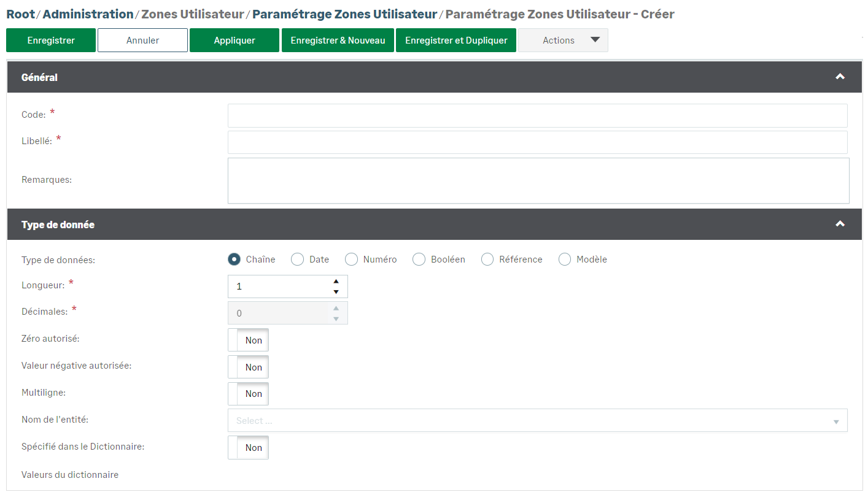Focus the Code input field
868x492 pixels.
[537, 115]
